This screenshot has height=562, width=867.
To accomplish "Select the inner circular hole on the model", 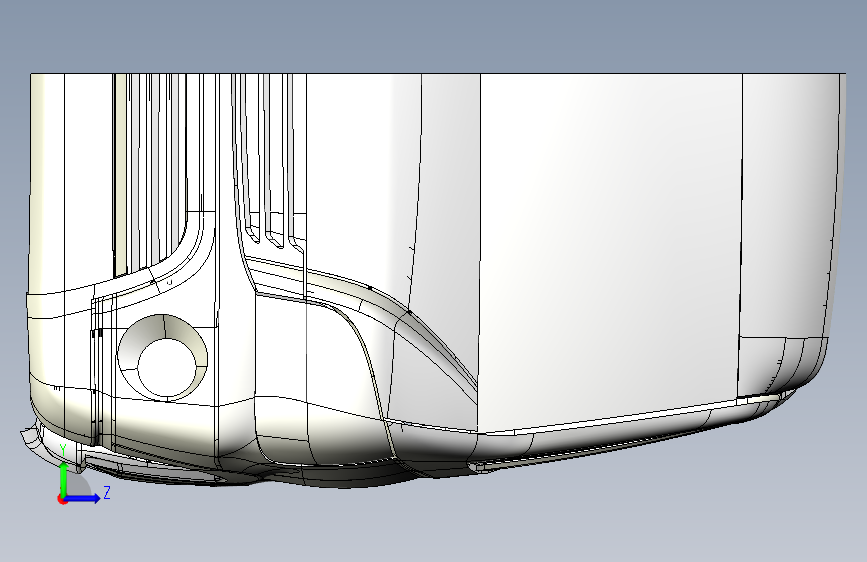I will [x=166, y=368].
